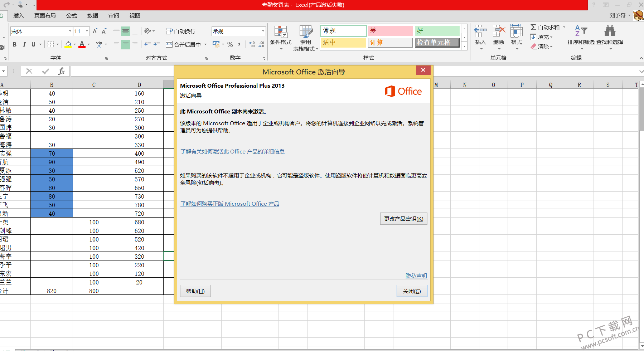The width and height of the screenshot is (644, 351).
Task: Apply red font color letter A
Action: (82, 44)
